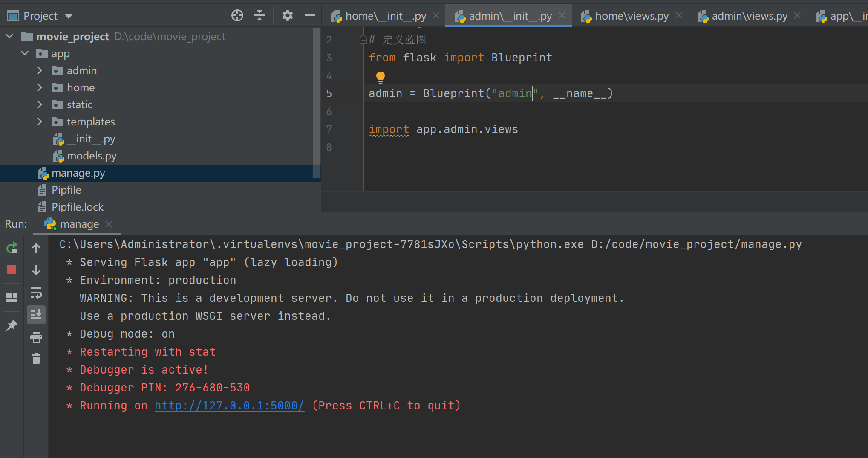Click the restore layout icon in Run sidebar
Screen dimensions: 868x458
pyautogui.click(x=12, y=297)
